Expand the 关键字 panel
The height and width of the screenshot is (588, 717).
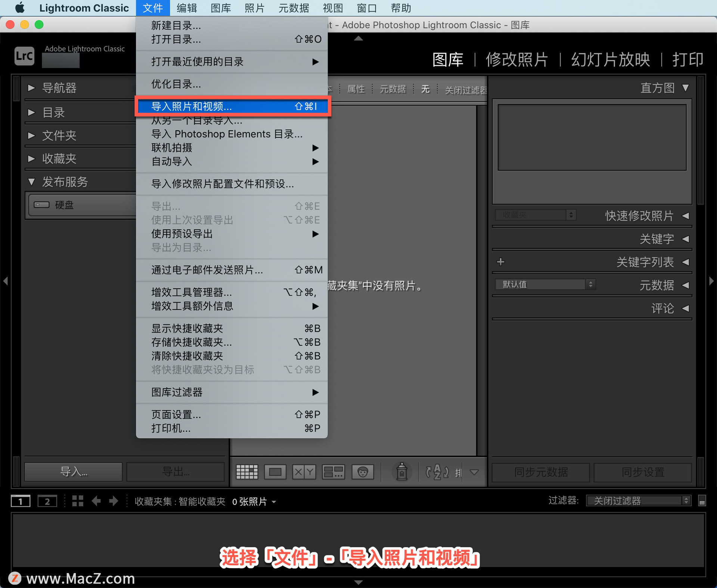[x=686, y=239]
